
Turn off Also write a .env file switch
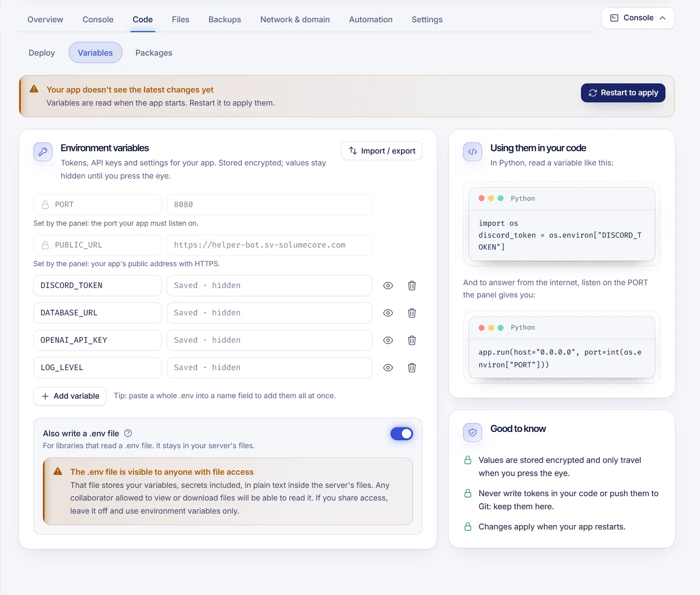coord(402,434)
